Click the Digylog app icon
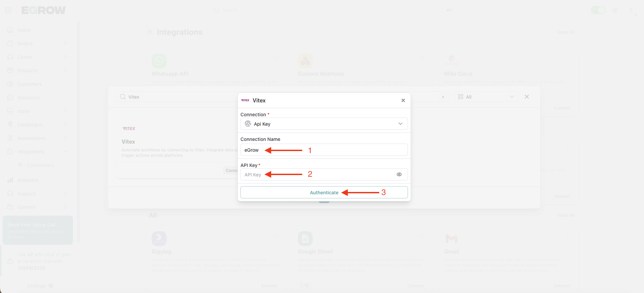Image resolution: width=644 pixels, height=293 pixels. tap(159, 239)
